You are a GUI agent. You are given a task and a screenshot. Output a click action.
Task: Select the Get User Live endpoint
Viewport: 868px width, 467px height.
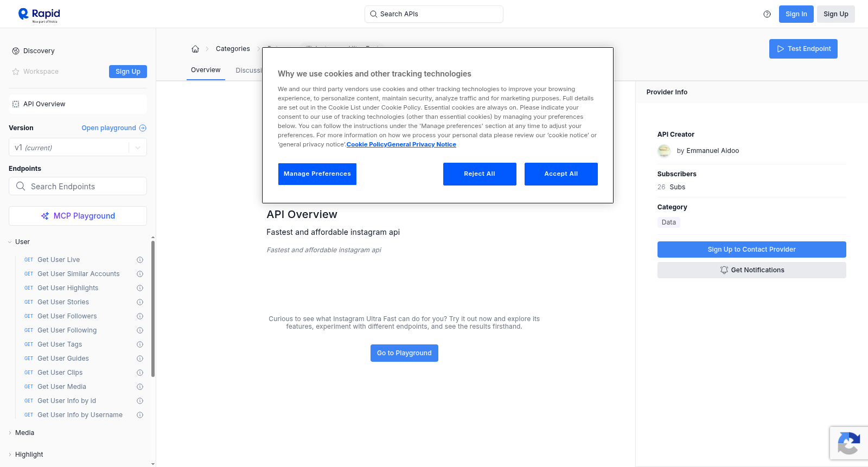59,260
